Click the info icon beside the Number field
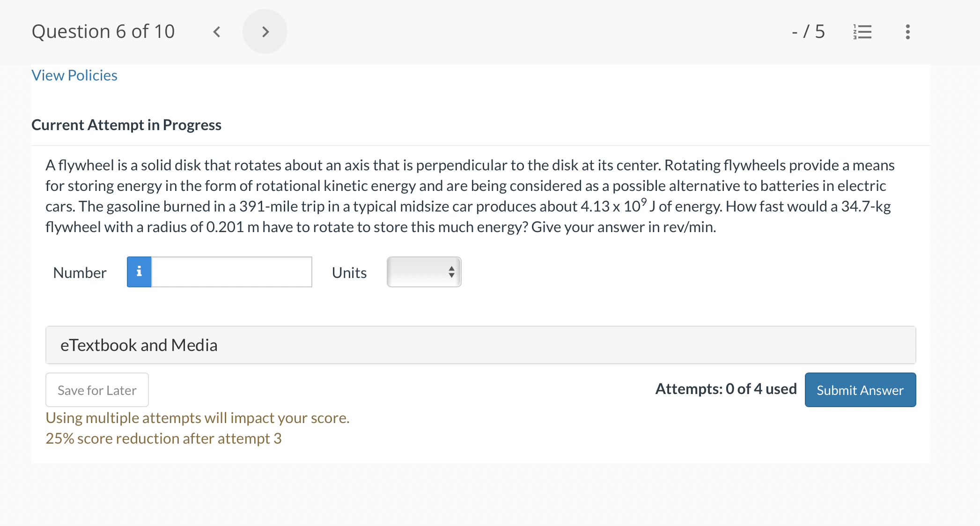Viewport: 980px width, 526px height. click(x=139, y=271)
